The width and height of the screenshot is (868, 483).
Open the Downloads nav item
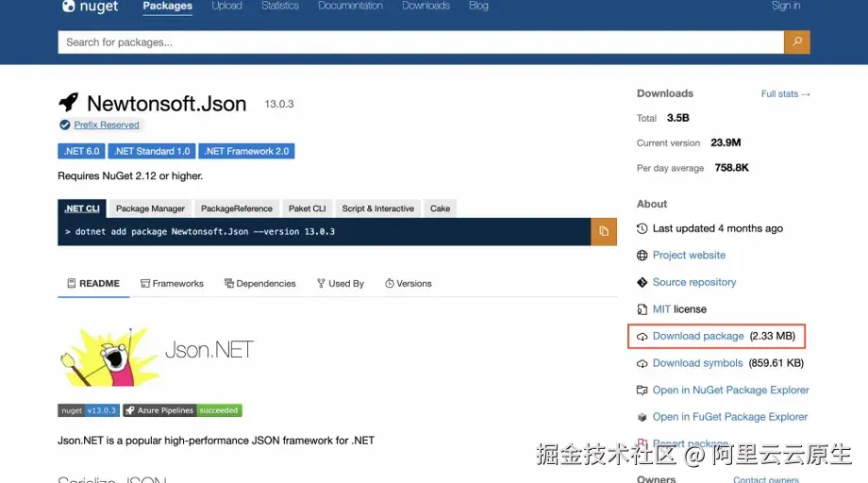click(426, 6)
